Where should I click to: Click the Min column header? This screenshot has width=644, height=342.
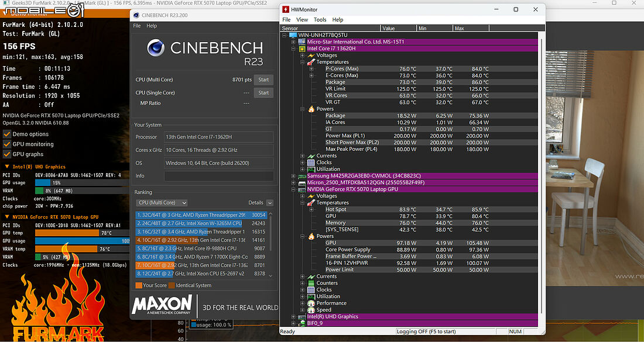click(x=434, y=28)
